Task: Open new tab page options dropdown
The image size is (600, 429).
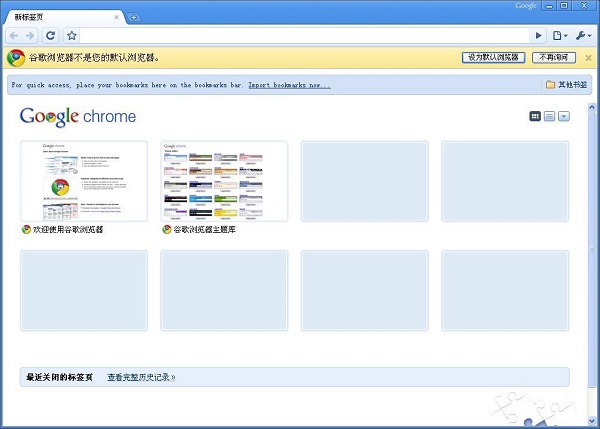Action: click(564, 116)
